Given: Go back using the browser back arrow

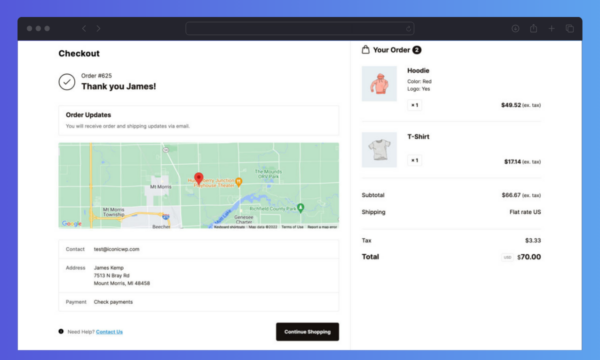Looking at the screenshot, I should 84,28.
